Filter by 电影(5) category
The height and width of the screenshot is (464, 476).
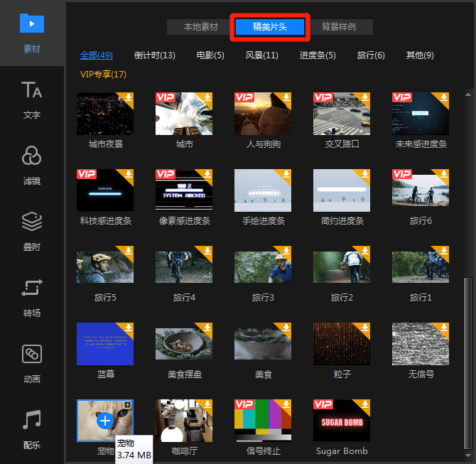pos(210,55)
